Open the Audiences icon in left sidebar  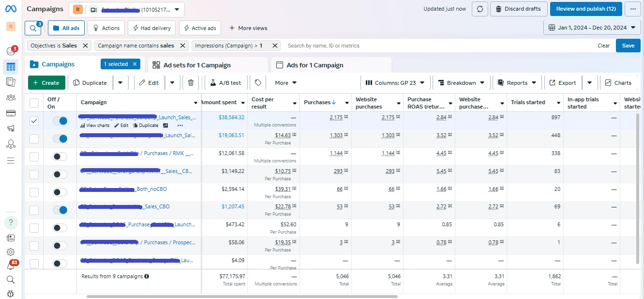pyautogui.click(x=11, y=97)
